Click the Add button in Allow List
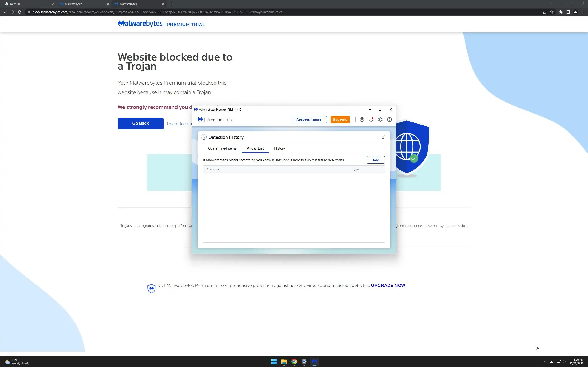 click(x=376, y=160)
